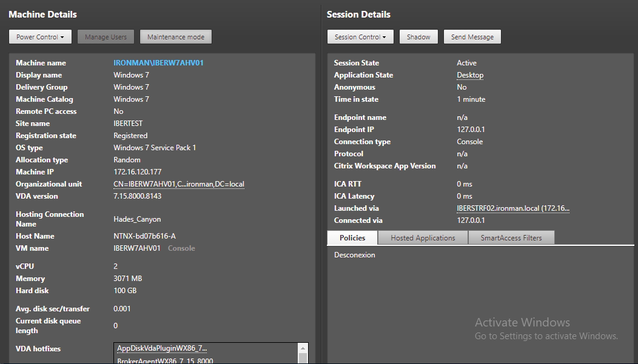The height and width of the screenshot is (364, 638).
Task: Click the Delivery Group value Windows 7
Action: click(x=132, y=87)
